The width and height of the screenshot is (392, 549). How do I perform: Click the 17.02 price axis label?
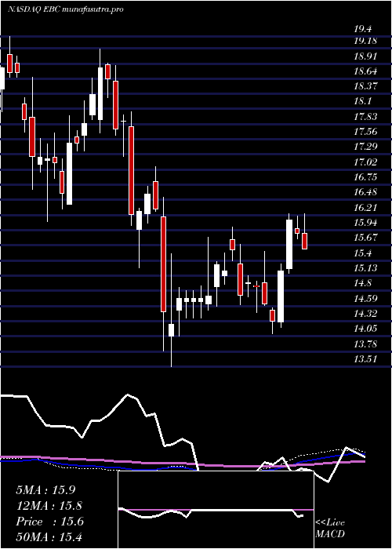pos(365,162)
